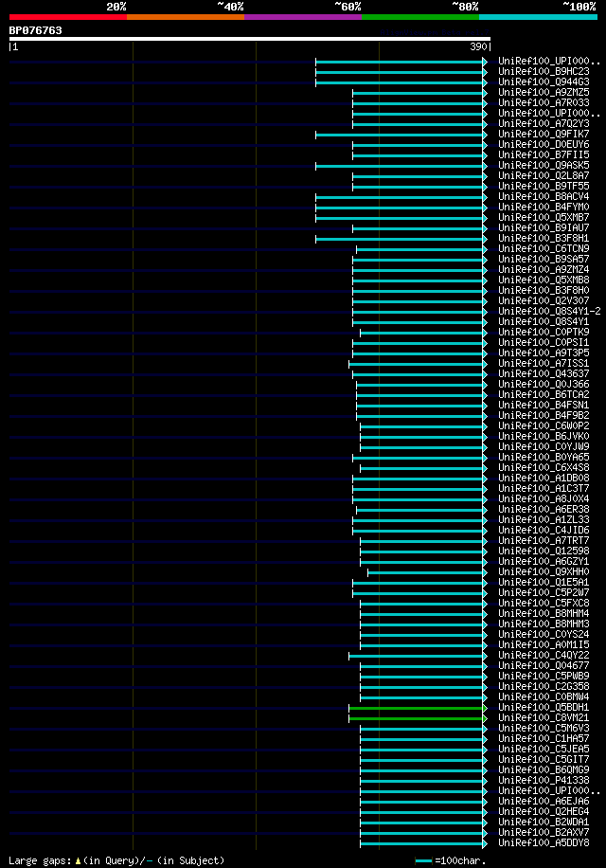Select the UniRef100_B3F8H0 label
This screenshot has width=606, height=868.
pyautogui.click(x=544, y=291)
